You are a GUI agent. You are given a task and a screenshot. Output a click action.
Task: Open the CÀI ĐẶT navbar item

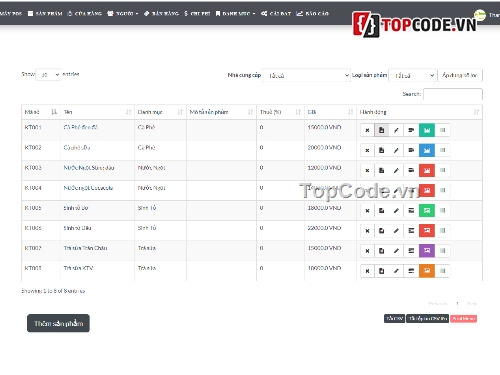click(276, 14)
